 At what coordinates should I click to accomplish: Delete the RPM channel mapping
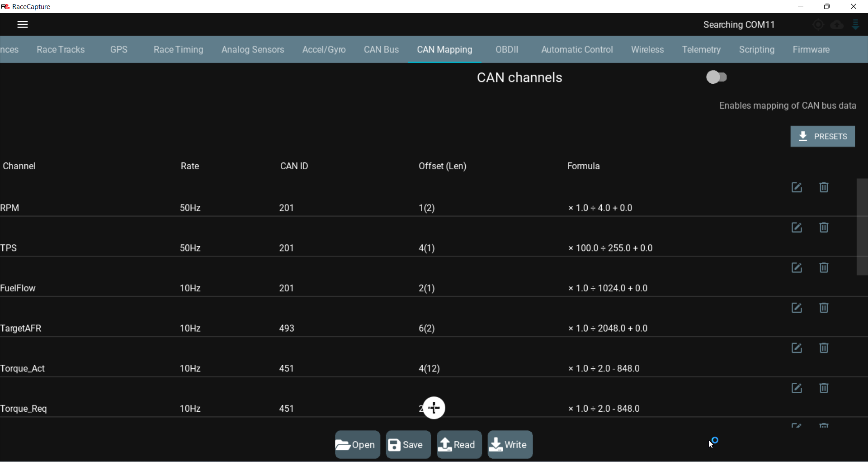tap(824, 187)
